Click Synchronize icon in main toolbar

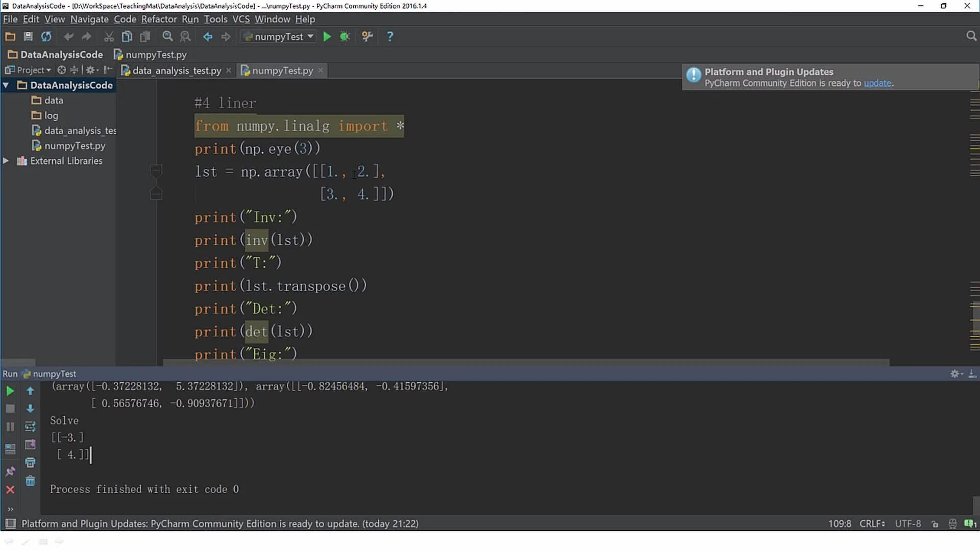(46, 37)
